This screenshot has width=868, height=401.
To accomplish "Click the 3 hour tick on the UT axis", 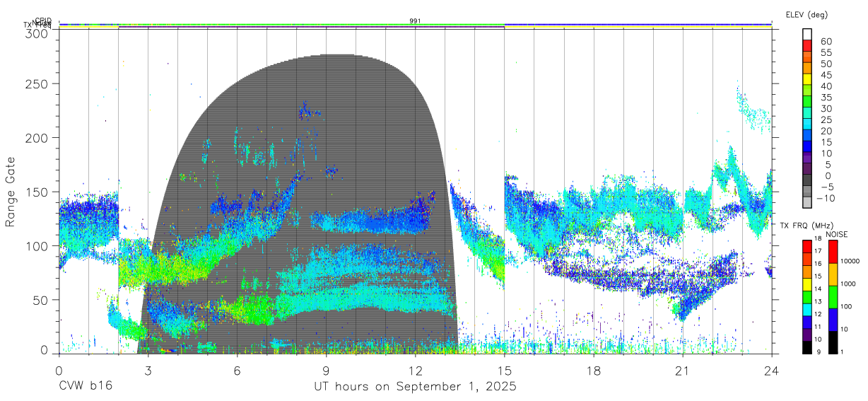I will pyautogui.click(x=148, y=370).
